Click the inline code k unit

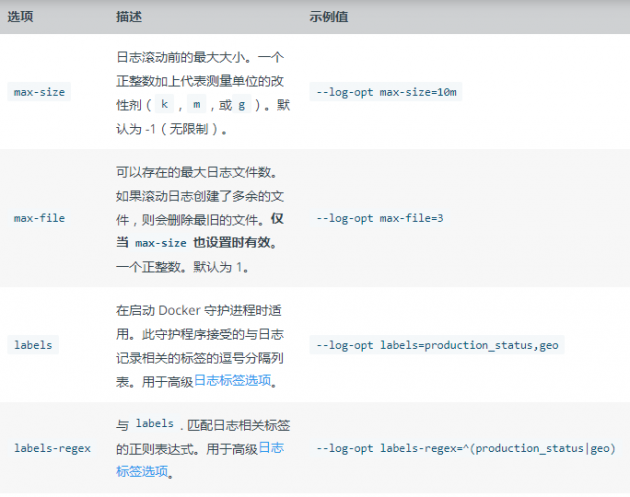tap(164, 104)
